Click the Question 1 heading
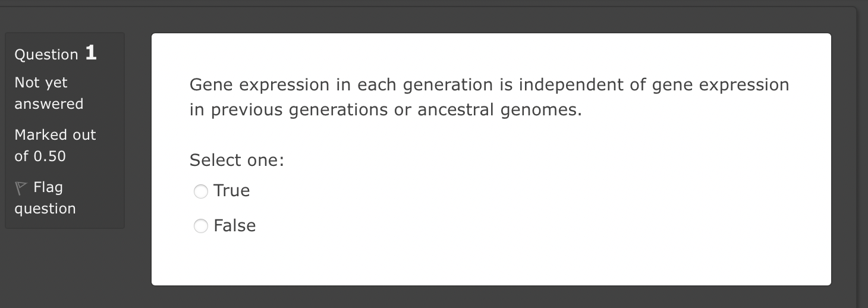 click(56, 54)
